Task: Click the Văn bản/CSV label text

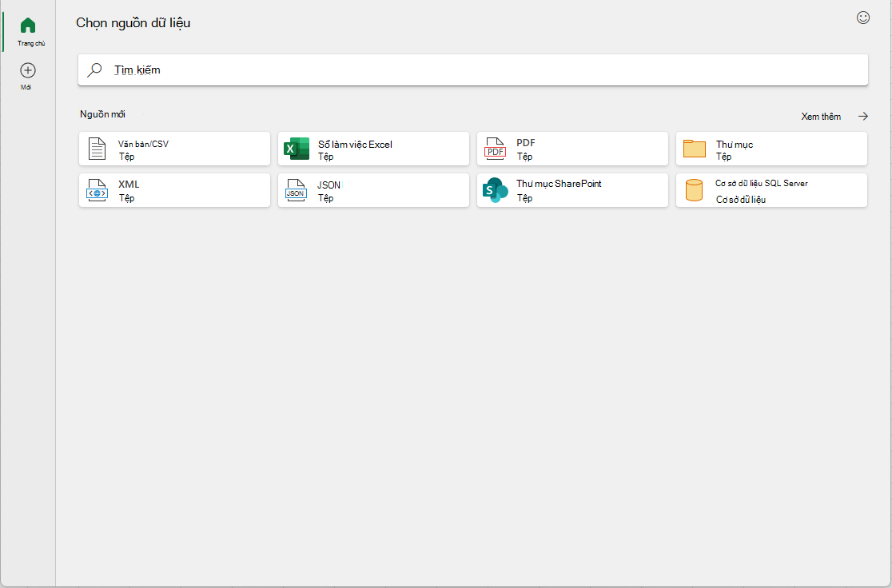Action: [x=143, y=144]
